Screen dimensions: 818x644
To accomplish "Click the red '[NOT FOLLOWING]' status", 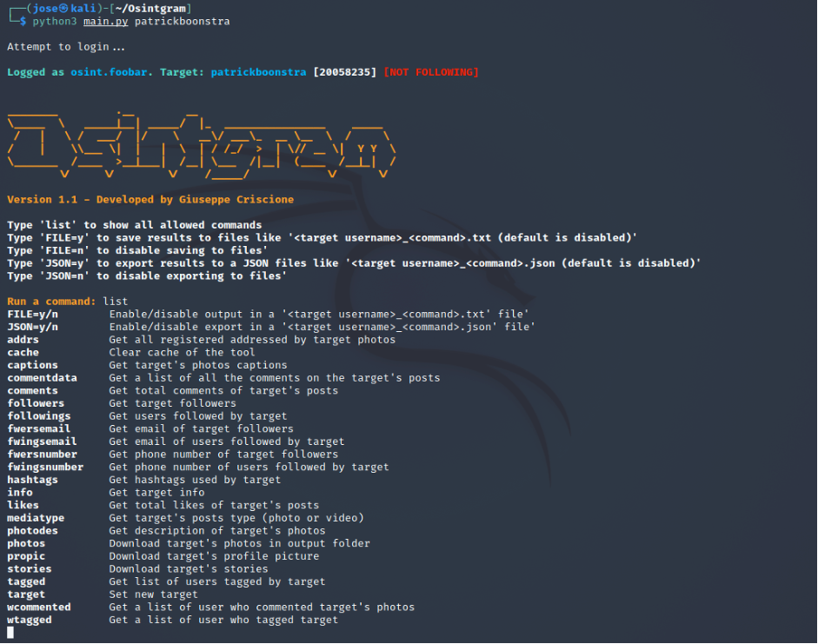I will tap(431, 72).
